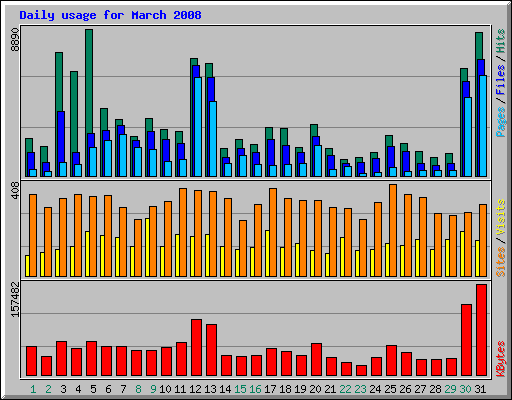Click day 25 on the date axis
Viewport: 512px width, 400px height.
[390, 389]
